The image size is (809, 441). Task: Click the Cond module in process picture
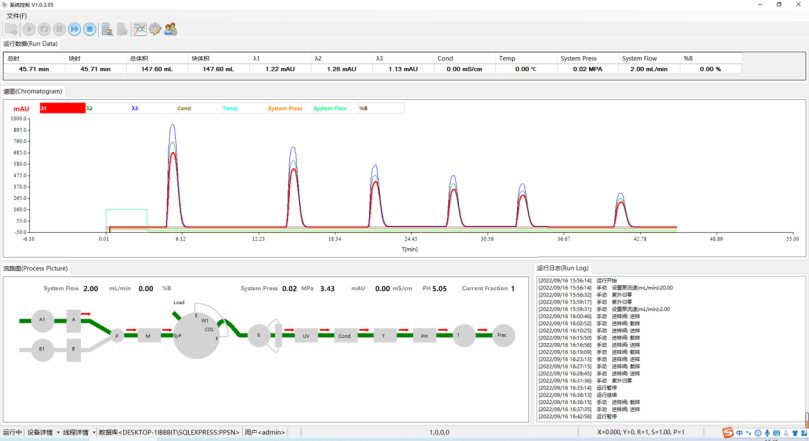coord(344,336)
